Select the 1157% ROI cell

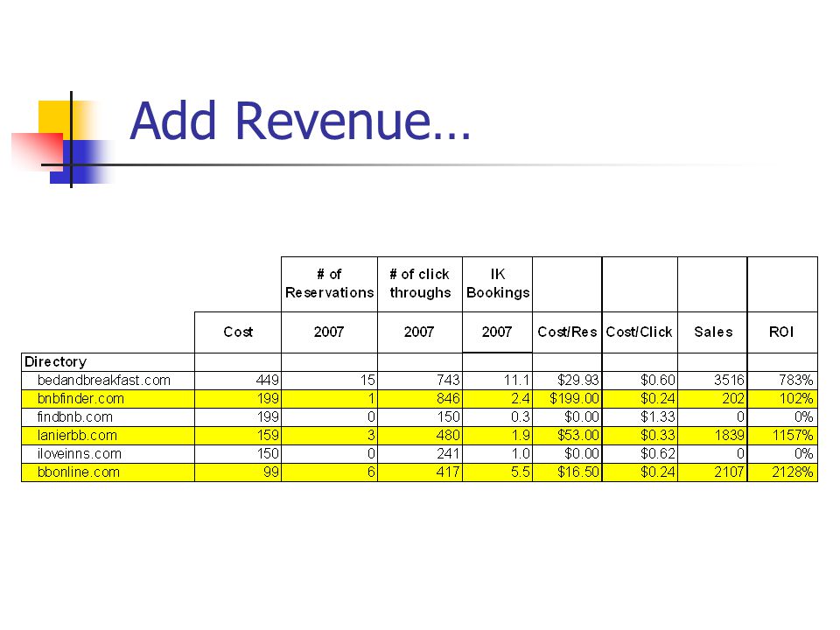coord(782,436)
